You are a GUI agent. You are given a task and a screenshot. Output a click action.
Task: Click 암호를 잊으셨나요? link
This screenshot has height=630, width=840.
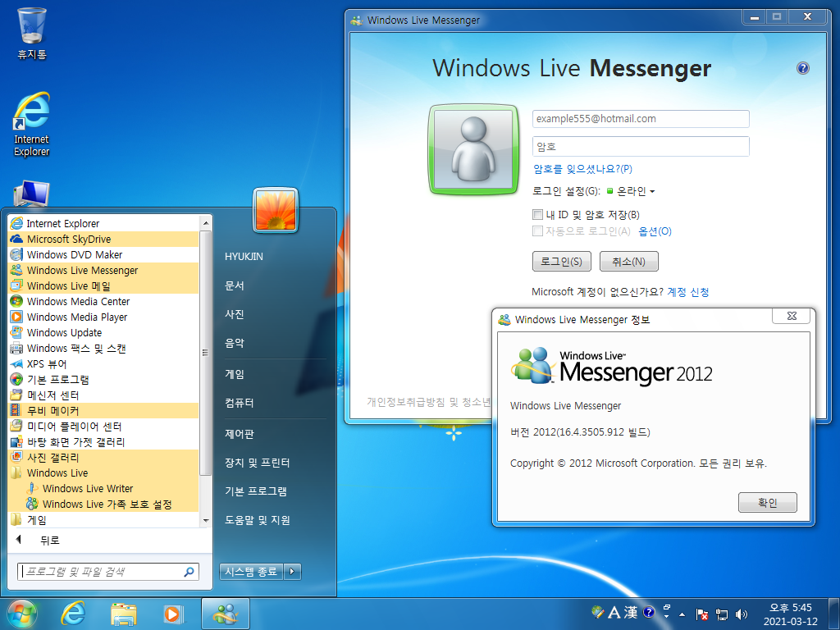coord(582,169)
